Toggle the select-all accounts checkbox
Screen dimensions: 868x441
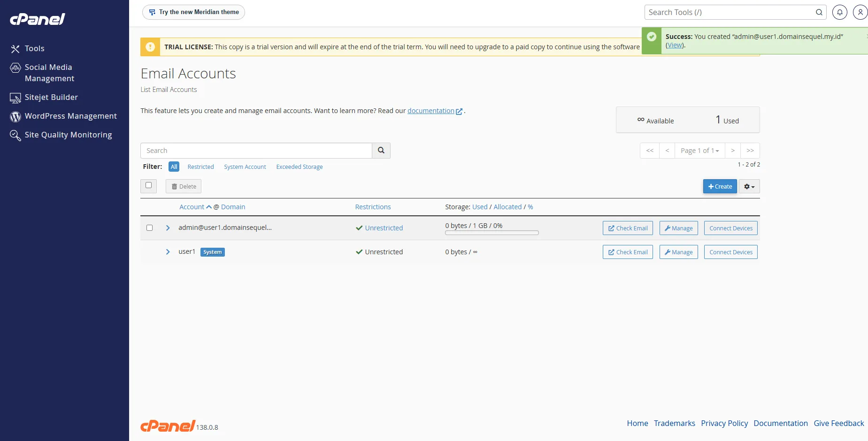coord(148,185)
